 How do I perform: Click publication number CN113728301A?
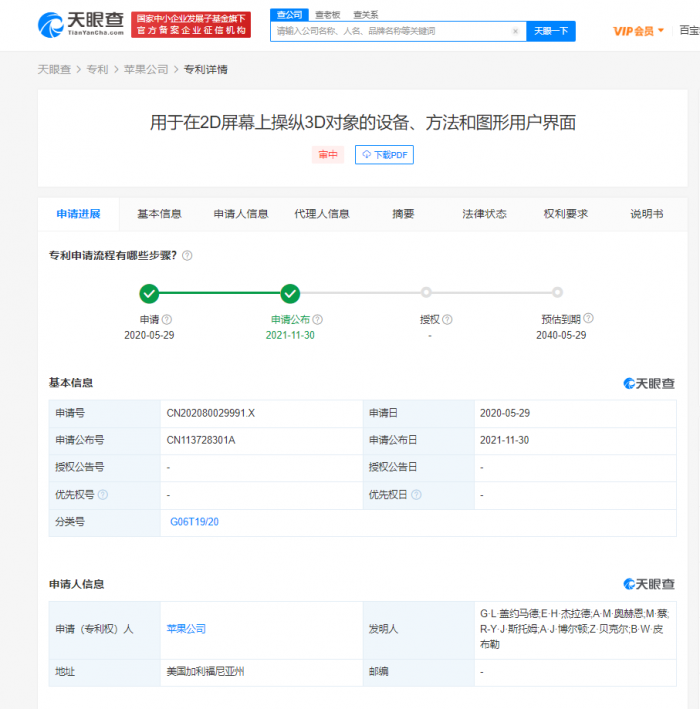201,440
